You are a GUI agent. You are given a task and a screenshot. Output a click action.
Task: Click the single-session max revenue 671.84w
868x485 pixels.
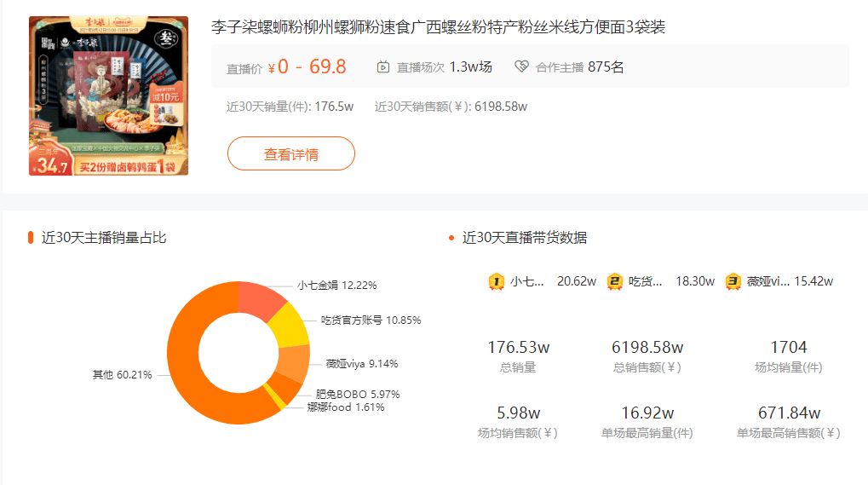tap(789, 413)
